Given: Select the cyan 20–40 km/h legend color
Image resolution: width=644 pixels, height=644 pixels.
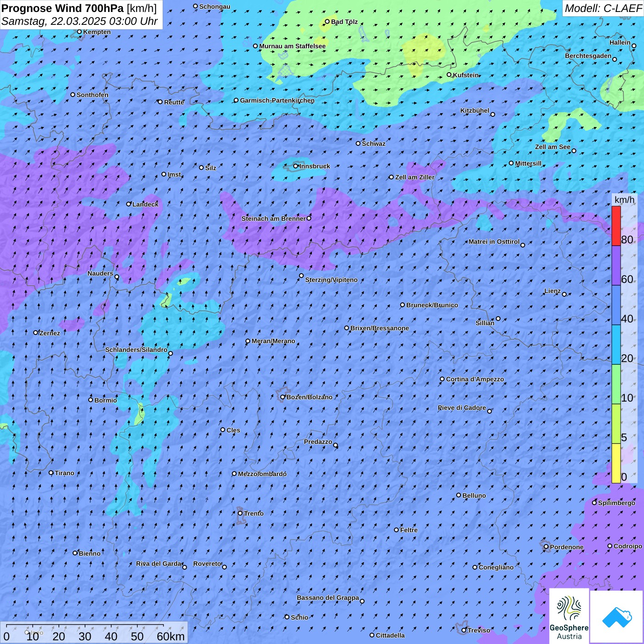Looking at the screenshot, I should click(x=616, y=345).
